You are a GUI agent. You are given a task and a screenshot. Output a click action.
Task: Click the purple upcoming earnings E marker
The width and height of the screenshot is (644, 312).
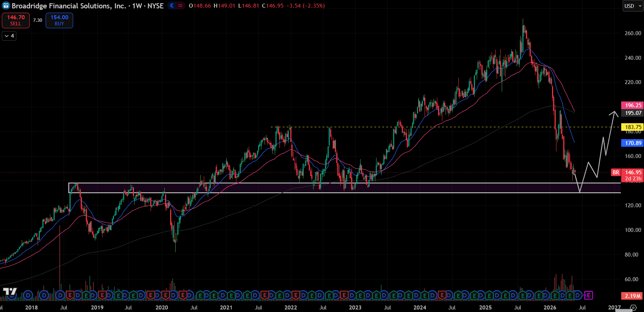pos(589,295)
